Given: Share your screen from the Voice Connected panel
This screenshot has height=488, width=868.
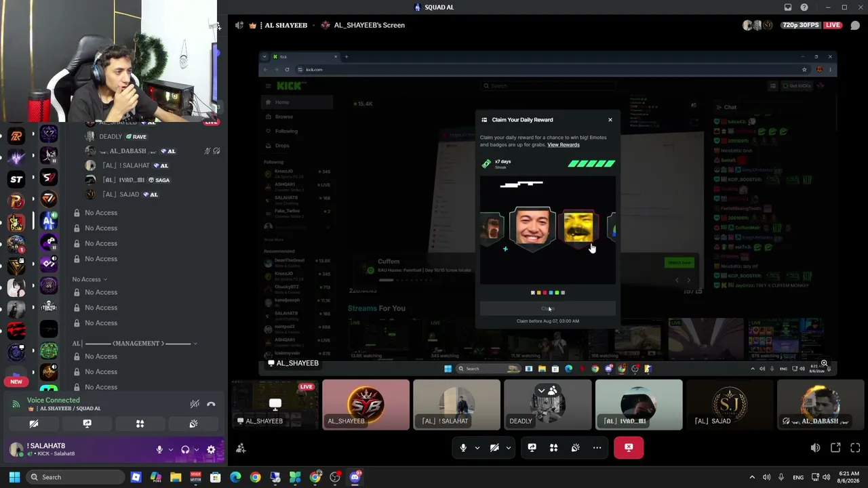Looking at the screenshot, I should click(x=87, y=424).
